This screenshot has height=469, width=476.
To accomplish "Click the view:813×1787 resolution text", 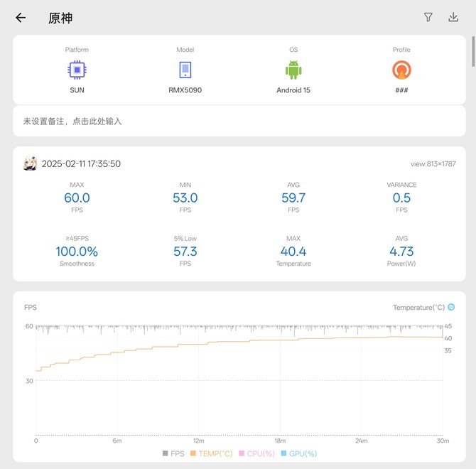I will pos(433,164).
